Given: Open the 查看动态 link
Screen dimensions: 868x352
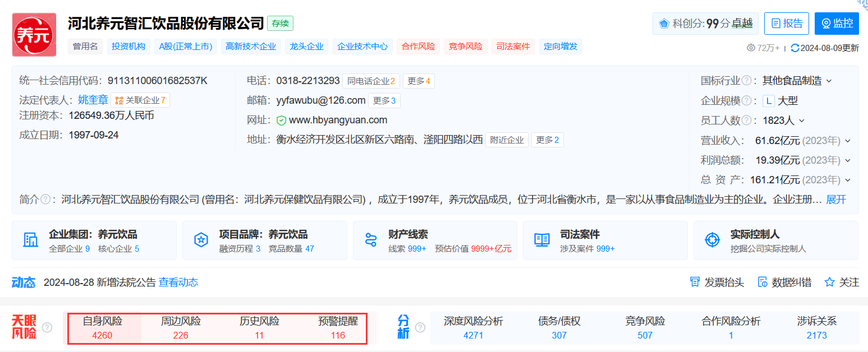Looking at the screenshot, I should (178, 282).
